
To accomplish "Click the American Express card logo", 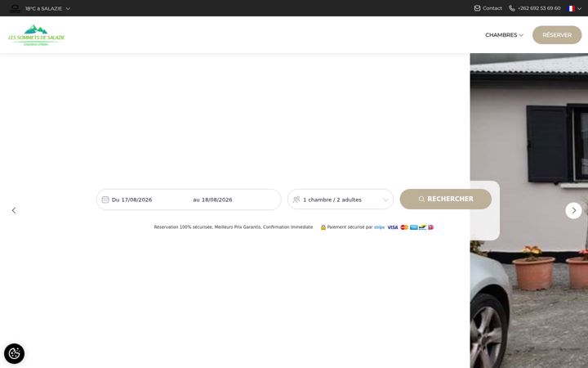I will coord(413,227).
